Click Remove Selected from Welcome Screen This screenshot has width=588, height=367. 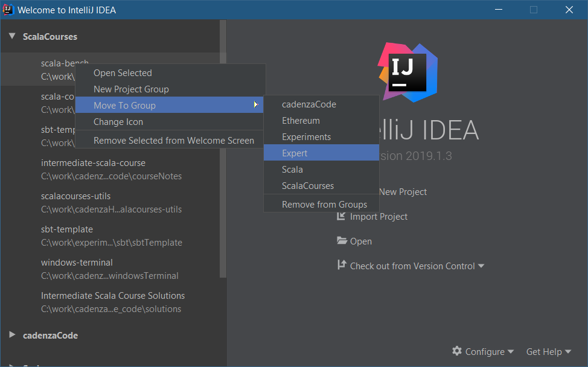tap(170, 141)
